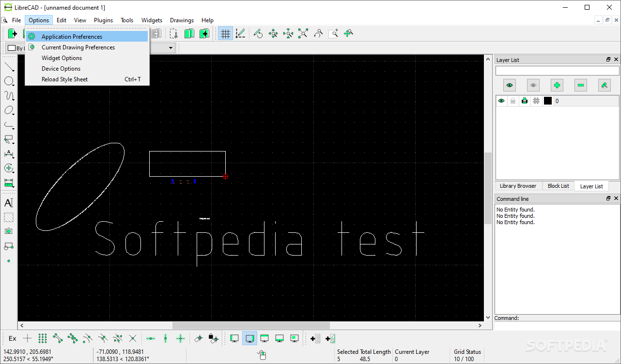
Task: Open the Edit menu
Action: (x=62, y=20)
